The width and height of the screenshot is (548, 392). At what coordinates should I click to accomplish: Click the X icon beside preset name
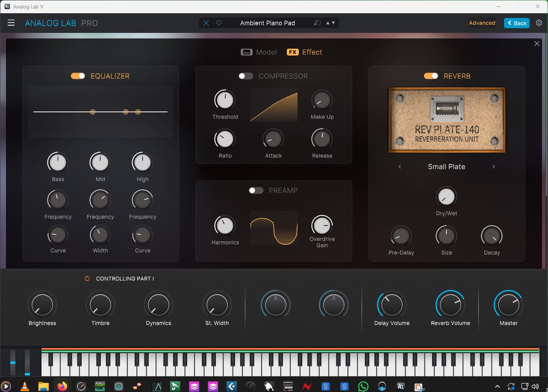point(206,23)
